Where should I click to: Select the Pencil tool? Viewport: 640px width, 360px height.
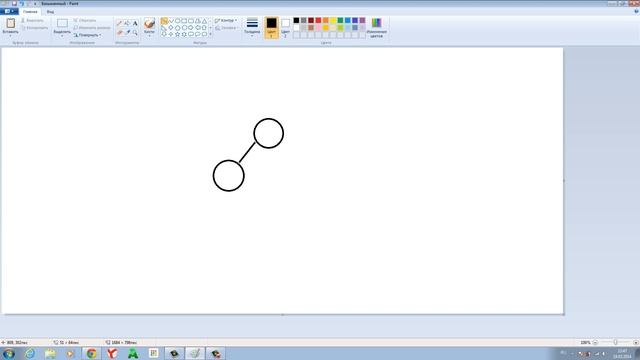(x=119, y=23)
